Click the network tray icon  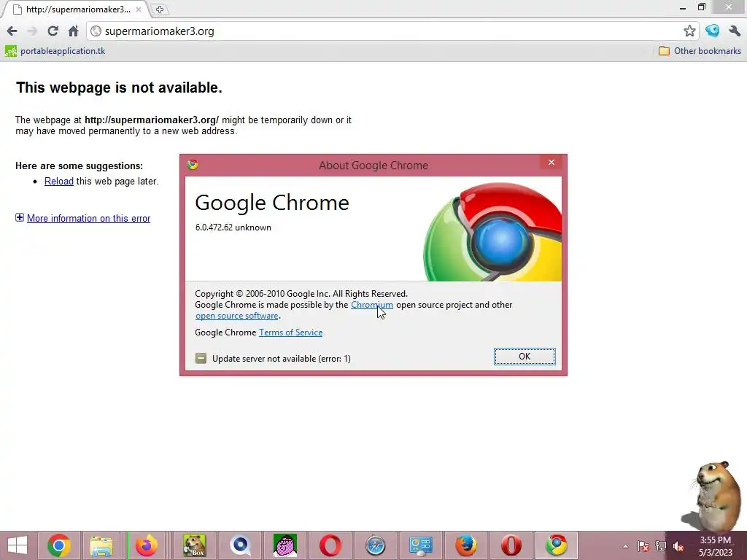[661, 546]
